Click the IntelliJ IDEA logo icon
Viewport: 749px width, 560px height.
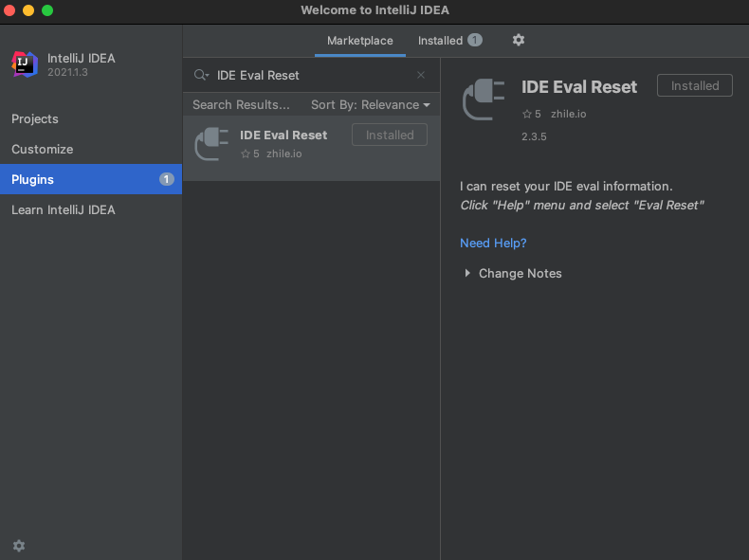(25, 63)
